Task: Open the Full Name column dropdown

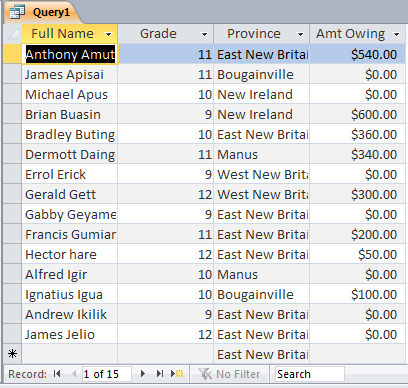Action: tap(108, 34)
